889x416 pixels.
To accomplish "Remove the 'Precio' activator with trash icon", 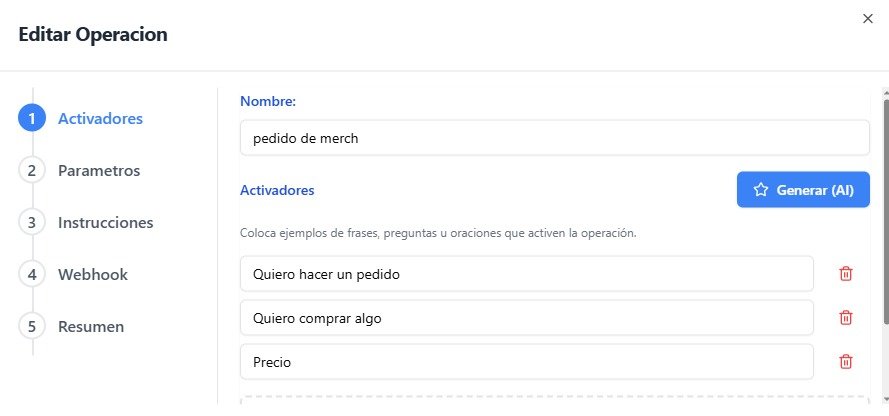I will pos(845,362).
